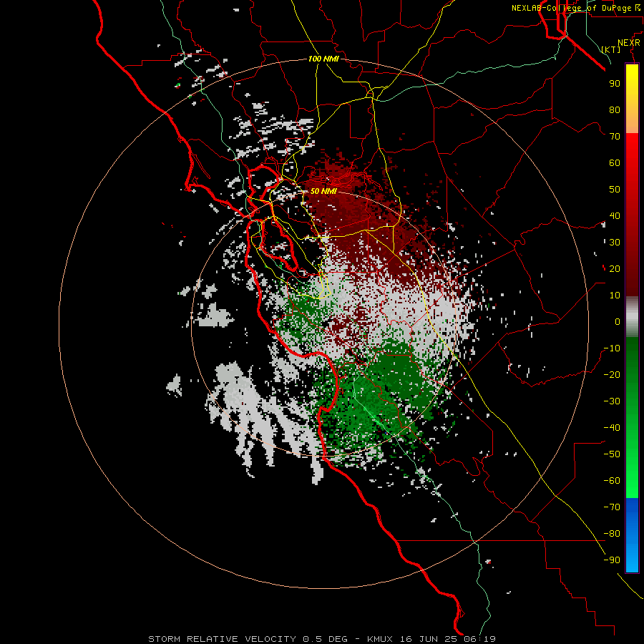Click the 20 value on the velocity scale

click(615, 269)
